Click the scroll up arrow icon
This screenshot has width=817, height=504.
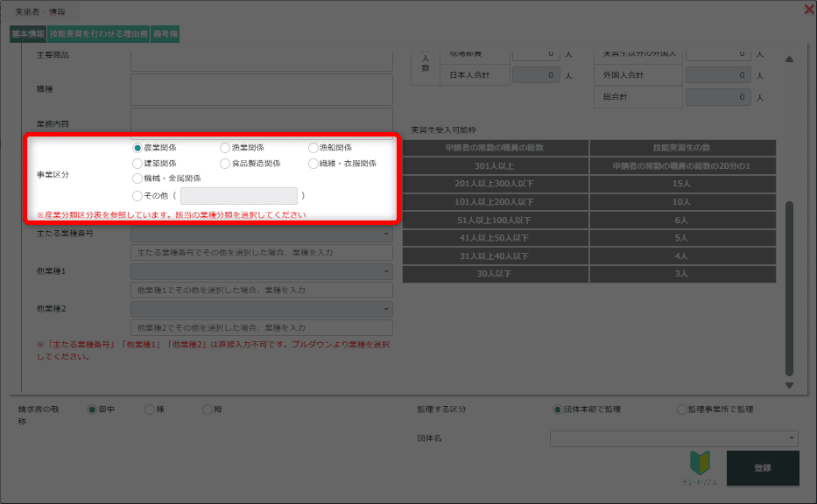789,59
